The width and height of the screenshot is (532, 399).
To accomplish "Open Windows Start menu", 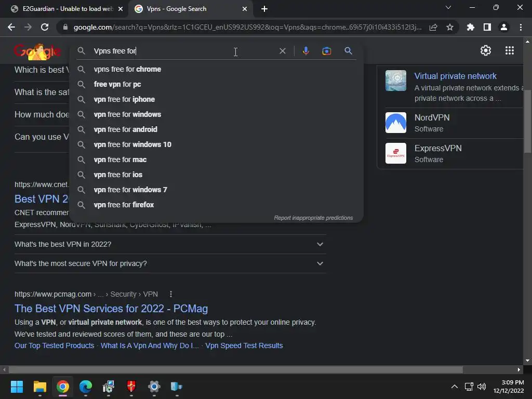I will pos(17,387).
